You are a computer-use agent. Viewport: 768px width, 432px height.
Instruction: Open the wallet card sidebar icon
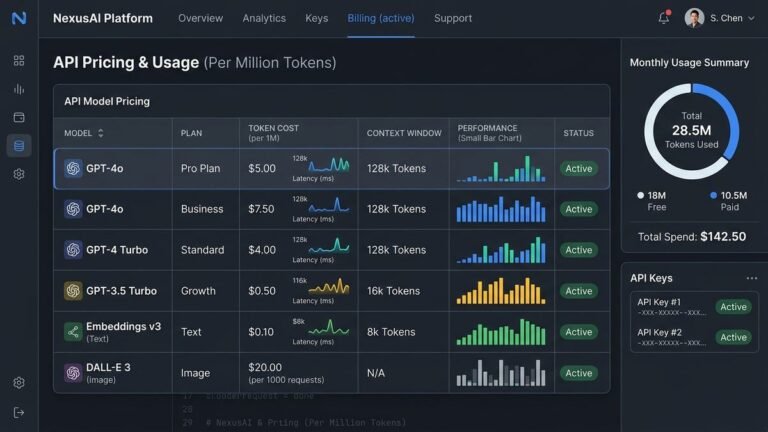tap(19, 117)
